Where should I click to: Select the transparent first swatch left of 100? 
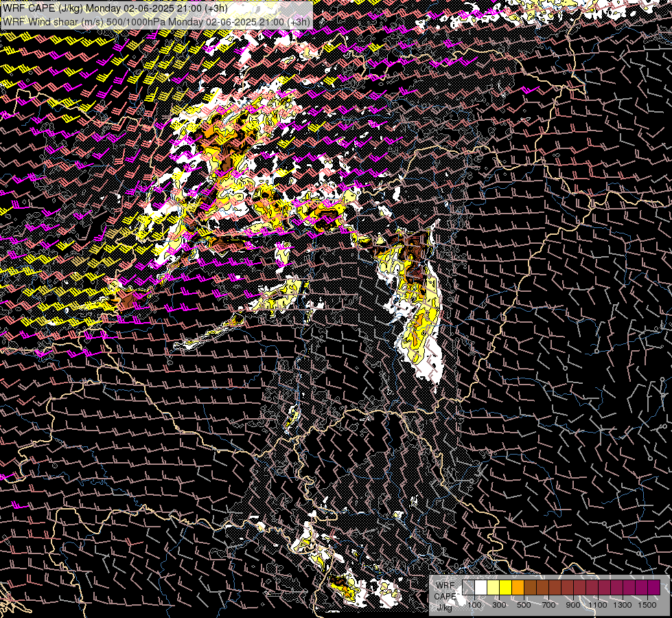pos(468,587)
